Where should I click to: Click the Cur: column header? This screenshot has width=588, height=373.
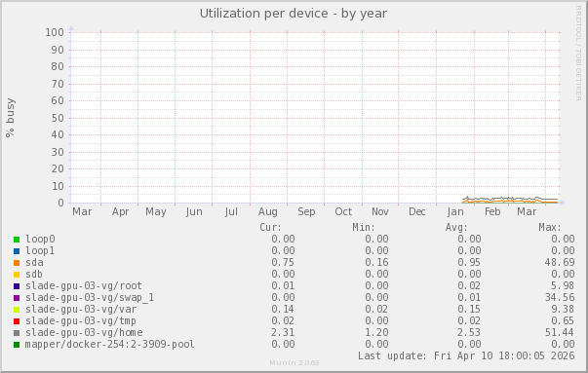point(270,227)
